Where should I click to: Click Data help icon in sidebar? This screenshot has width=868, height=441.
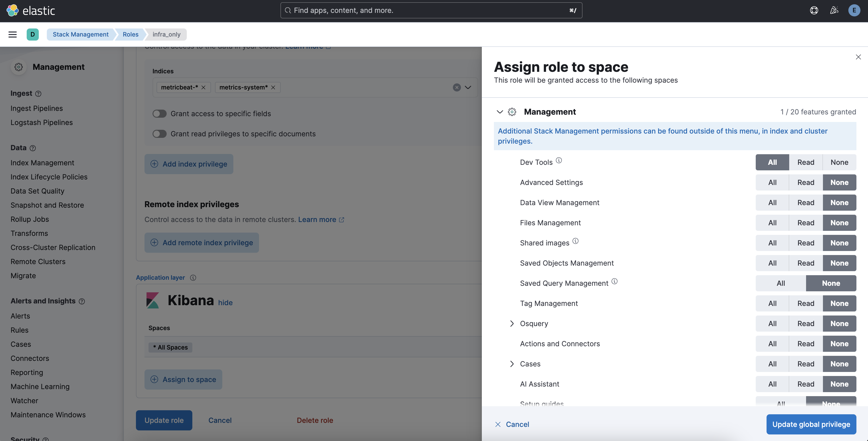tap(33, 148)
